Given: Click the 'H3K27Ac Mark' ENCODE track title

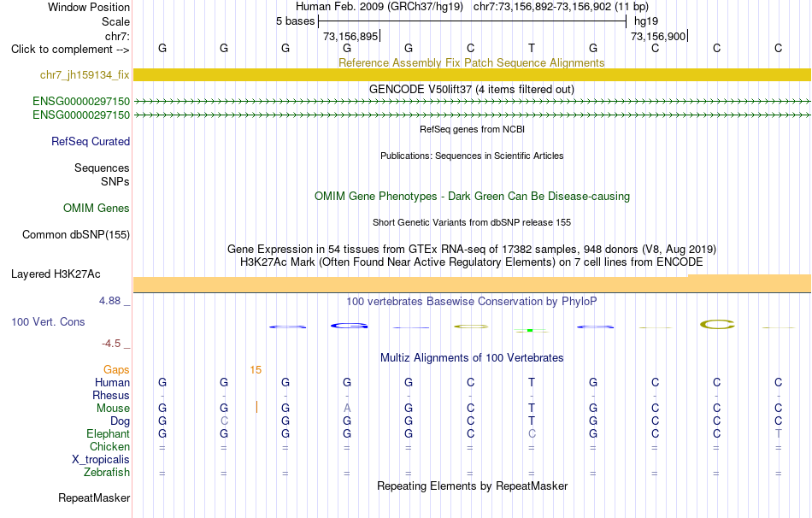Looking at the screenshot, I should pos(471,262).
